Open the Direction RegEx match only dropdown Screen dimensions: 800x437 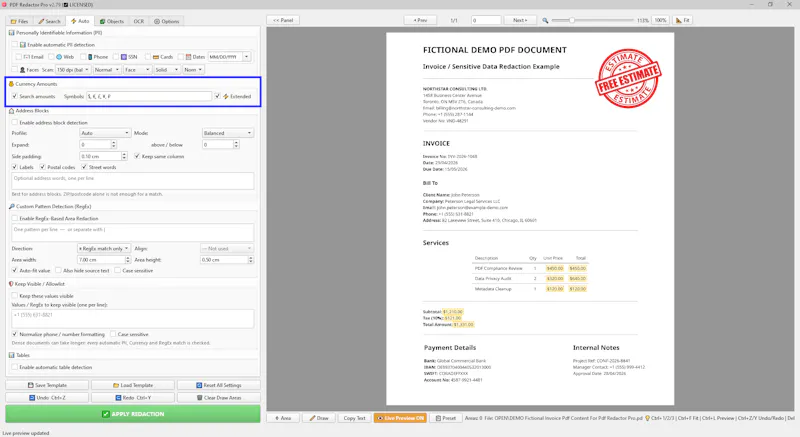[104, 248]
